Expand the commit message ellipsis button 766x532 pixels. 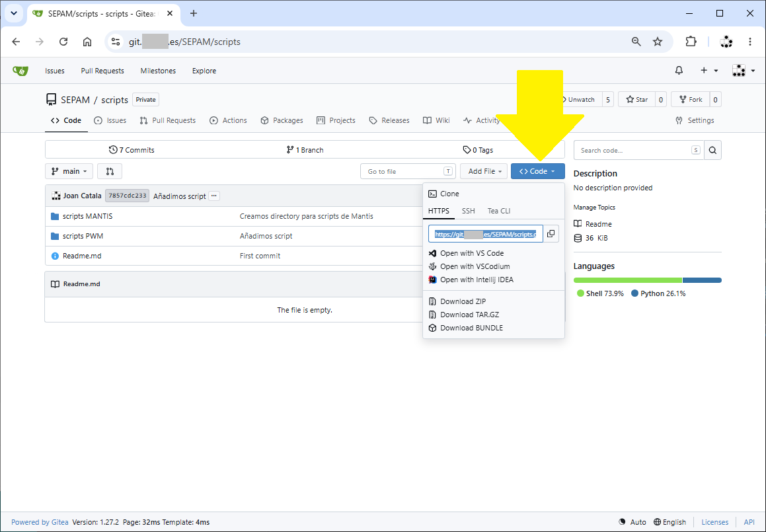tap(214, 196)
